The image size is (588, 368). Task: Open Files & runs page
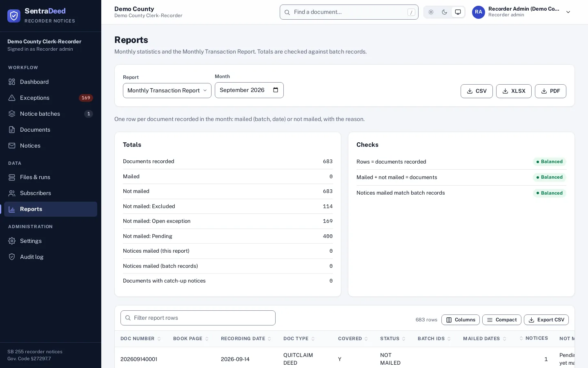[51, 177]
